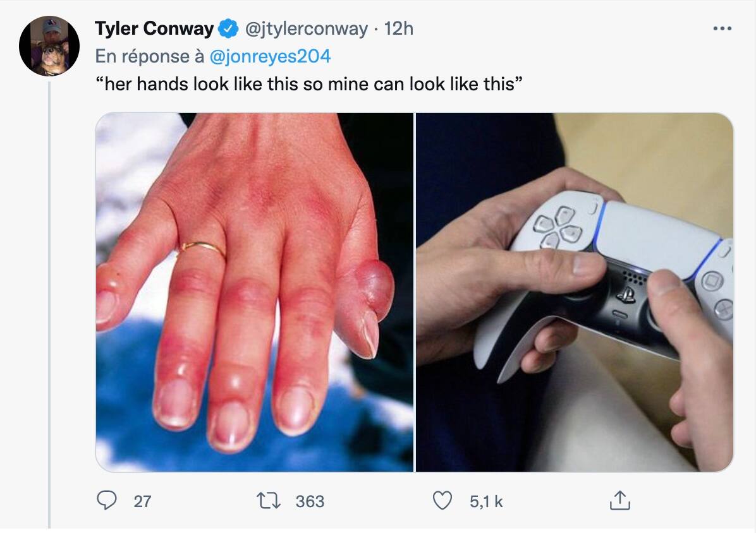
Task: Click the "En réponse à" label
Action: pyautogui.click(x=150, y=56)
